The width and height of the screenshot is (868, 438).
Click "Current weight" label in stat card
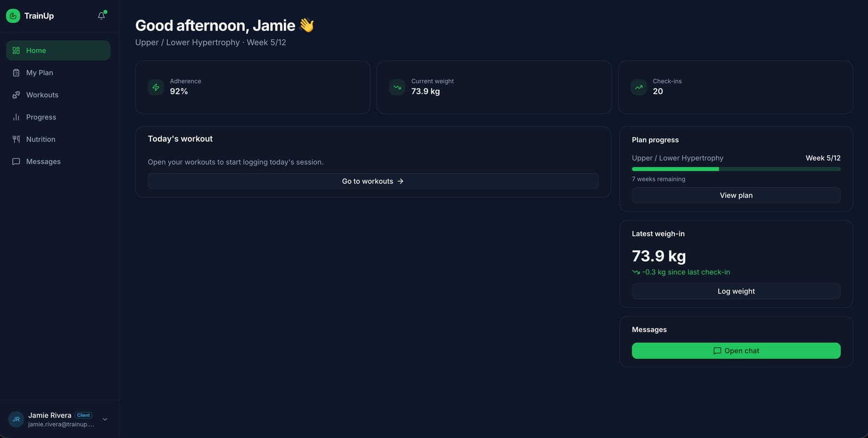click(x=432, y=81)
